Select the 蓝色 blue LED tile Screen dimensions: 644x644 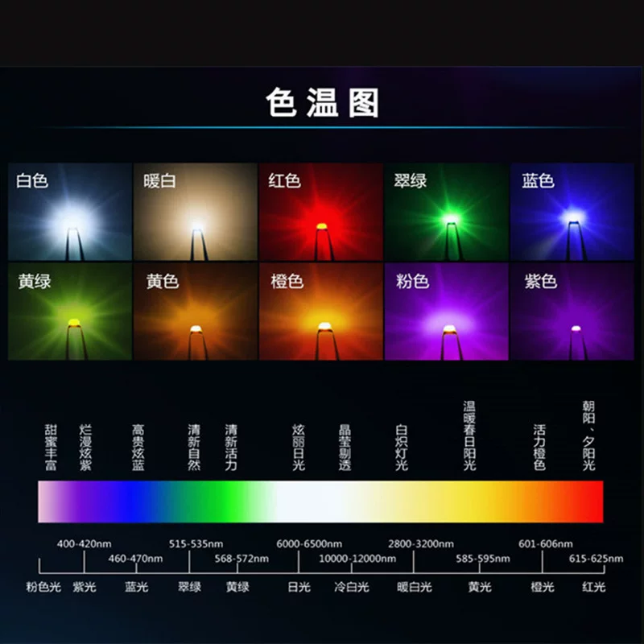click(572, 212)
